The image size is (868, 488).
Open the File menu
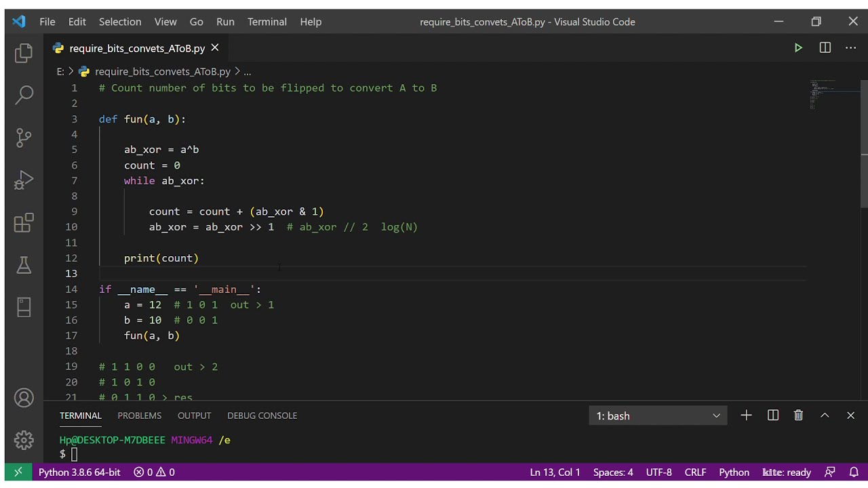[x=47, y=22]
